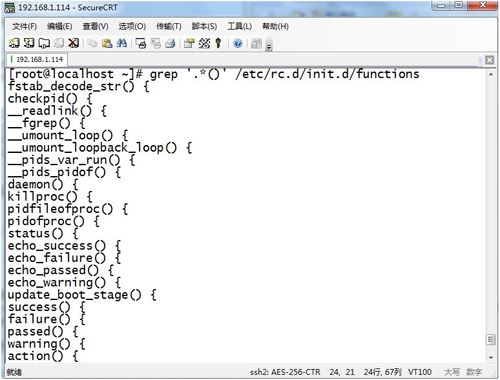Image resolution: width=500 pixels, height=380 pixels.
Task: Click the passed() output line
Action: (x=43, y=332)
